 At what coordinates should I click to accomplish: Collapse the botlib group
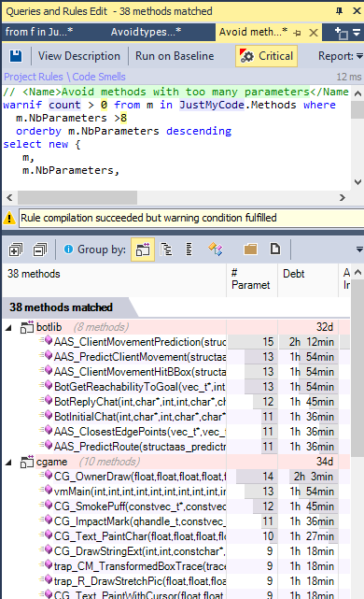click(8, 327)
